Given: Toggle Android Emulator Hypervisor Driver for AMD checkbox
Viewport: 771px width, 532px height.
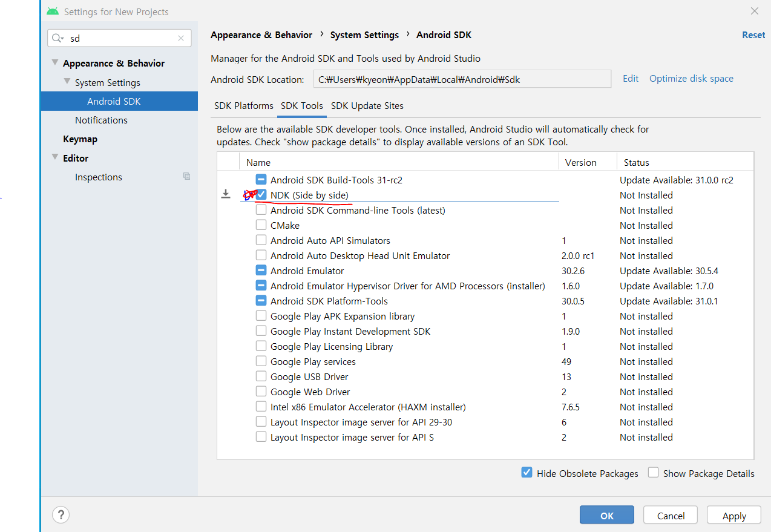Looking at the screenshot, I should pyautogui.click(x=261, y=286).
